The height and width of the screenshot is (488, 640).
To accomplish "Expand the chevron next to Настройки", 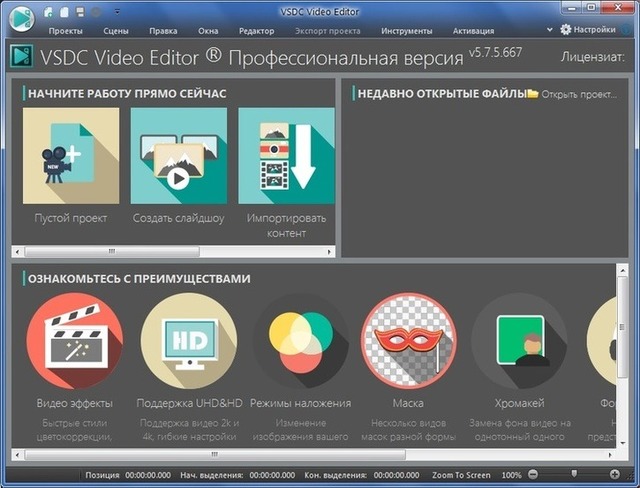I will coord(549,30).
